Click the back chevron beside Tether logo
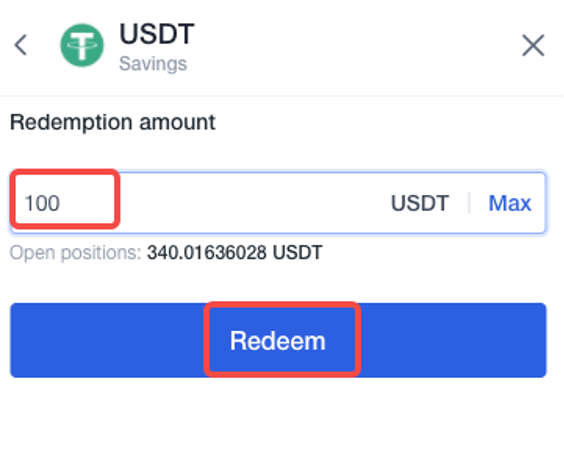The image size is (564, 474). pos(21,45)
